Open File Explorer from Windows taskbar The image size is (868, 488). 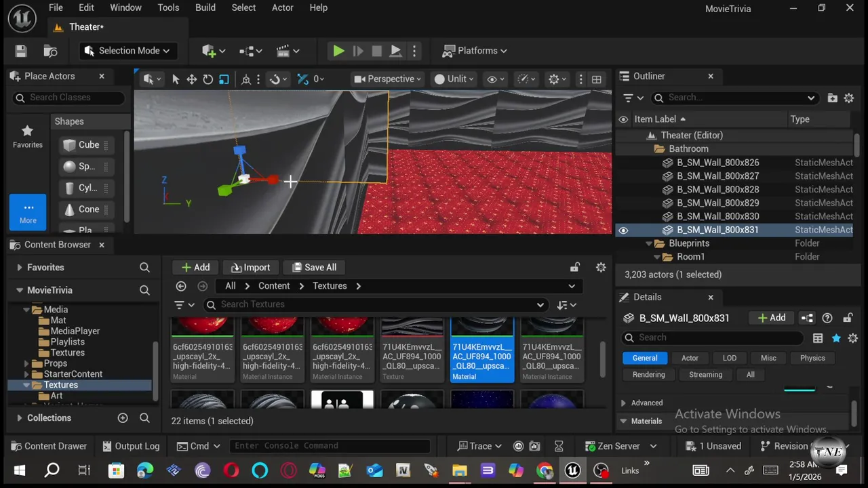[459, 470]
